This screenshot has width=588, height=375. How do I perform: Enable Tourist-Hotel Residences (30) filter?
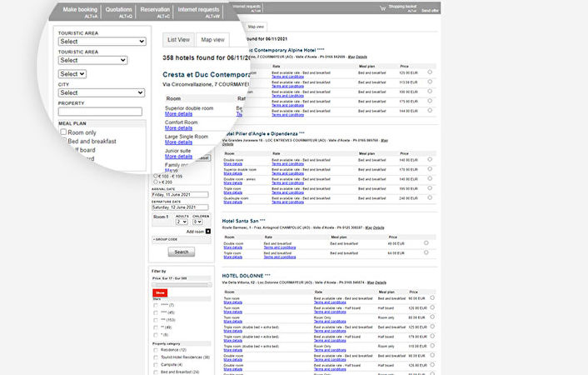point(156,357)
